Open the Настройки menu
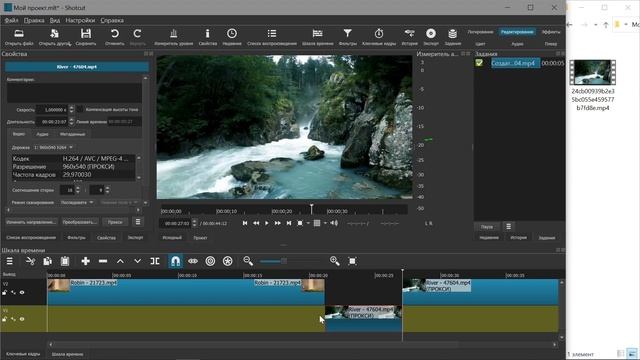Viewport: 640px width, 360px height. coord(80,20)
